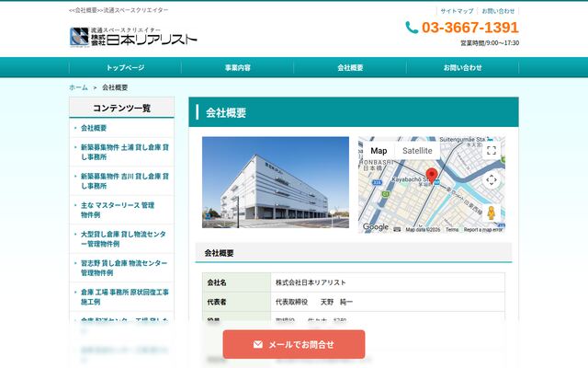588x368 pixels.
Task: Click the コンテンツ一覧 sidebar heading
Action: tap(122, 109)
